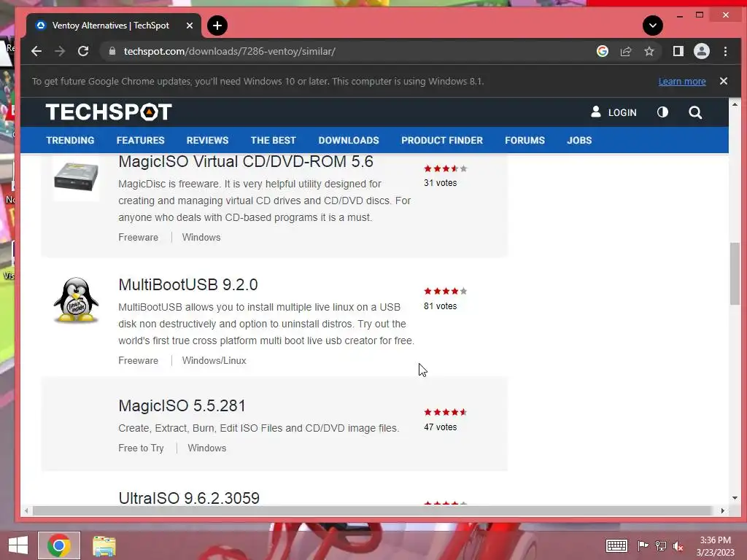Click the MultiBootUSB penguin icon
Viewport: 747px width, 560px height.
[76, 300]
